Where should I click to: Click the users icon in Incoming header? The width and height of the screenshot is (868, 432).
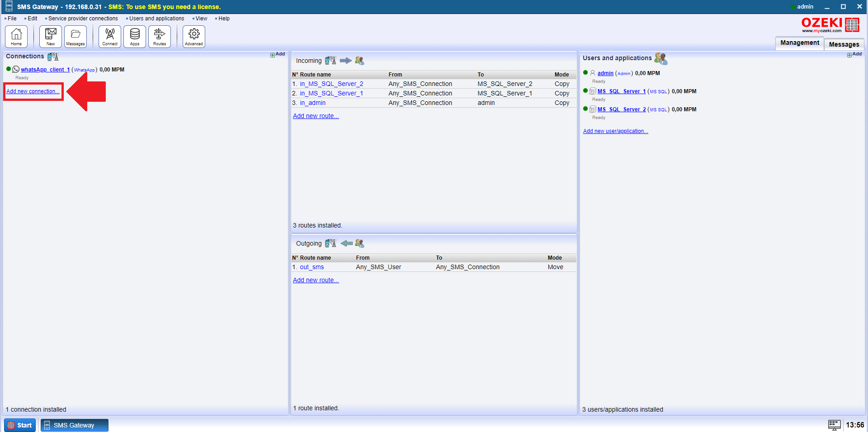click(x=359, y=60)
